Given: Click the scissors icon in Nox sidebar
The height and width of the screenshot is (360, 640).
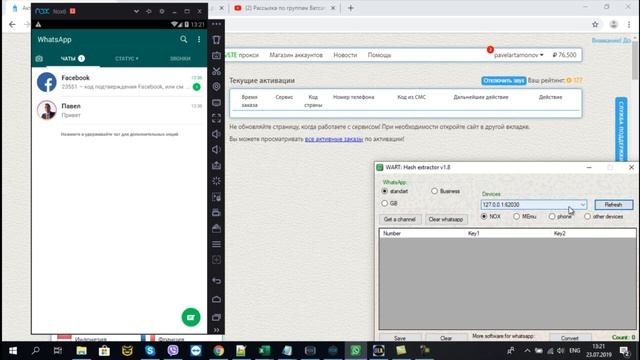Looking at the screenshot, I should (x=216, y=71).
